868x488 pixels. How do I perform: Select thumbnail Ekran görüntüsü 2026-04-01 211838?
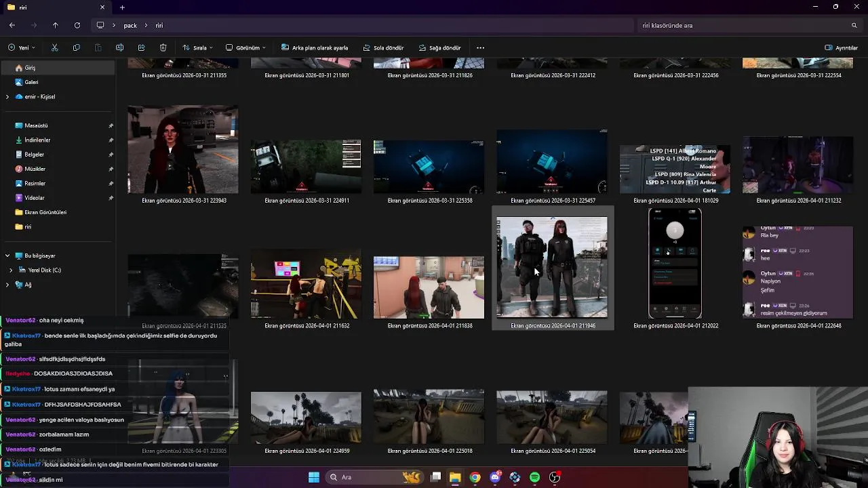coord(429,287)
